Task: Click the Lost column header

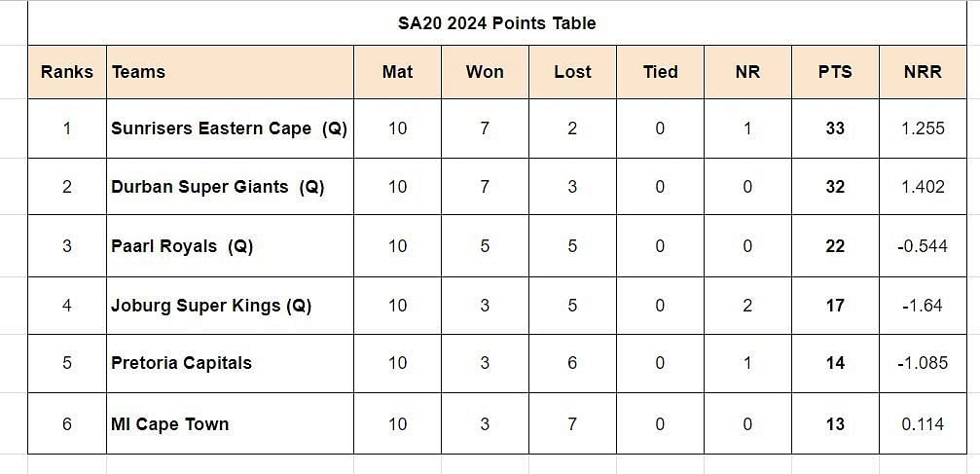Action: [x=572, y=72]
